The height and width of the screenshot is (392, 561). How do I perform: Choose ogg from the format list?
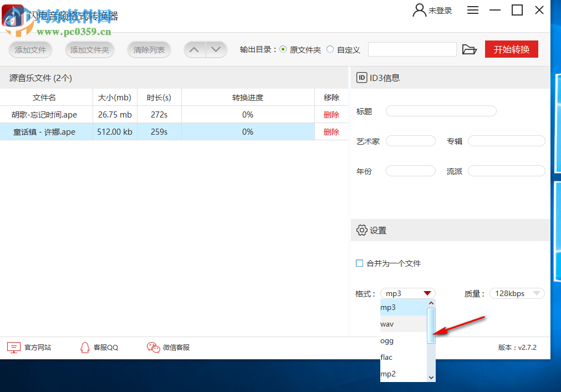(x=404, y=340)
